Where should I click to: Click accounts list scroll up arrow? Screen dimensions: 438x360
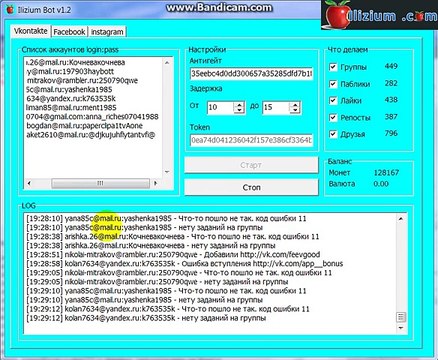(167, 63)
